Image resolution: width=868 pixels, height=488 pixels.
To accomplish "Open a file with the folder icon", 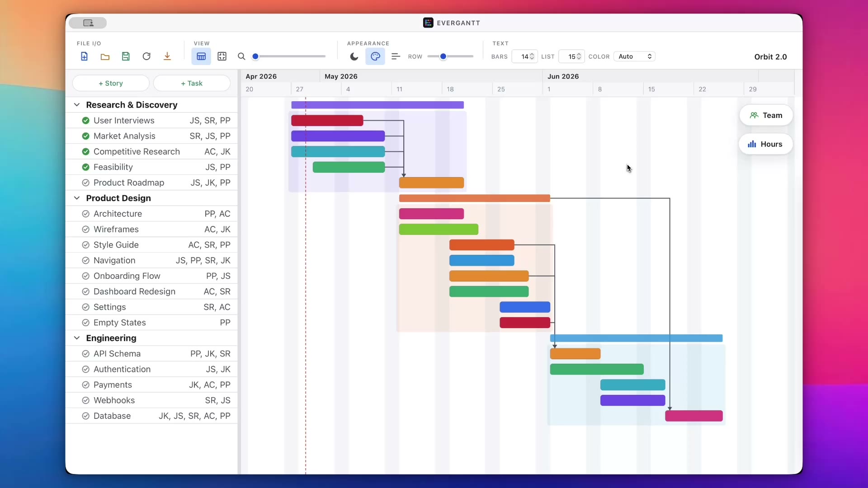I will pos(105,56).
